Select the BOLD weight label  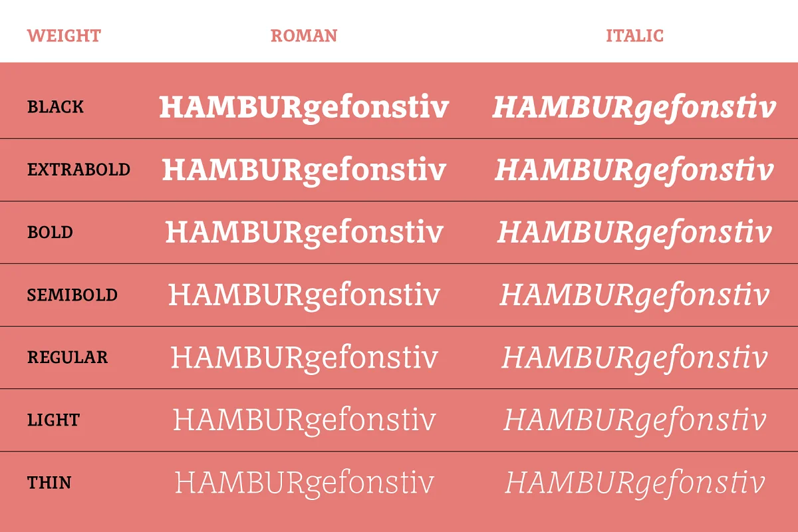(51, 233)
